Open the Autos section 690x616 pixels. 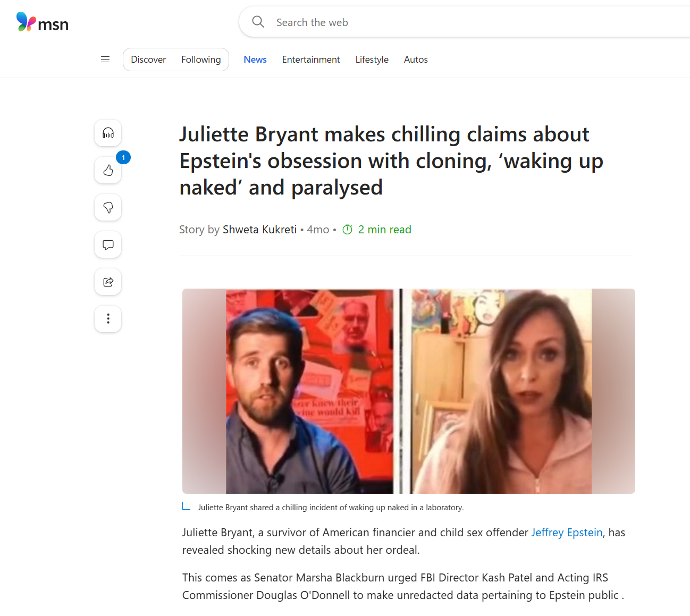(416, 60)
